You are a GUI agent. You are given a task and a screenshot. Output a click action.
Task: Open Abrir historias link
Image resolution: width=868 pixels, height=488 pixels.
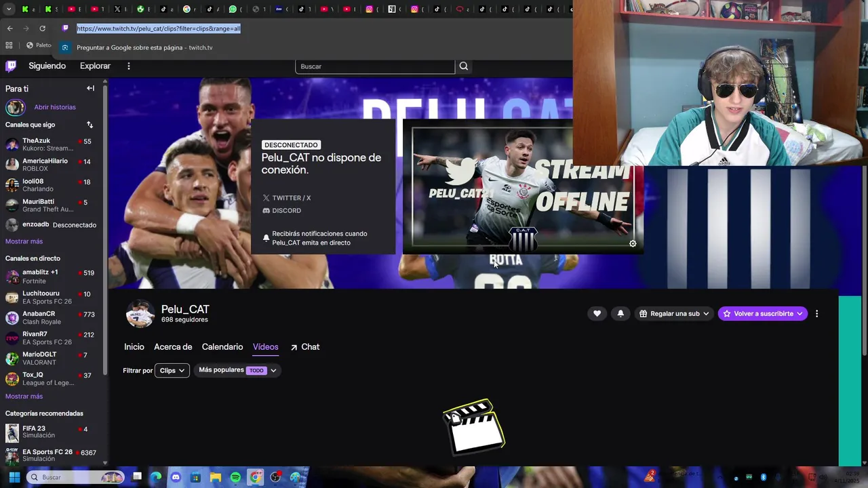pos(55,107)
